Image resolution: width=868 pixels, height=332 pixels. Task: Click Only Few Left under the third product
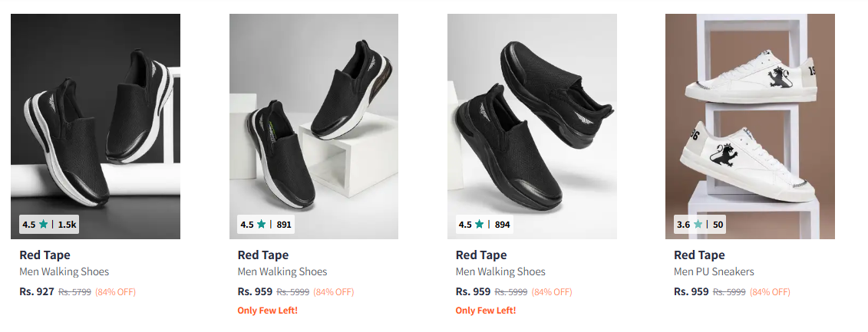pos(486,311)
